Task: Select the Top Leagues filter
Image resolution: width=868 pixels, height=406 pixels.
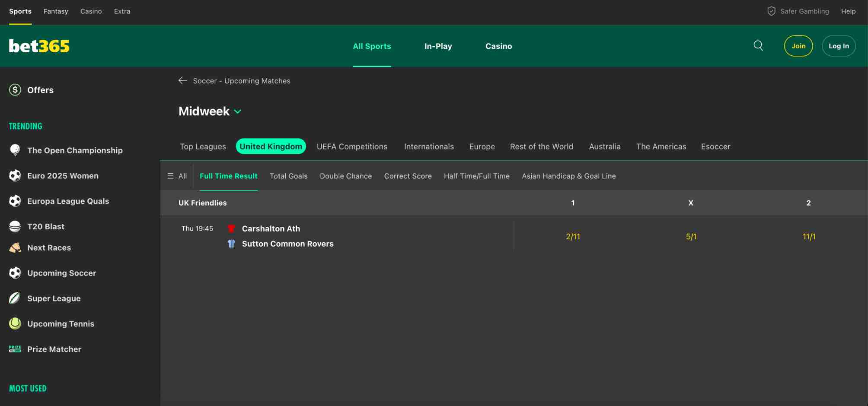Action: click(x=203, y=146)
